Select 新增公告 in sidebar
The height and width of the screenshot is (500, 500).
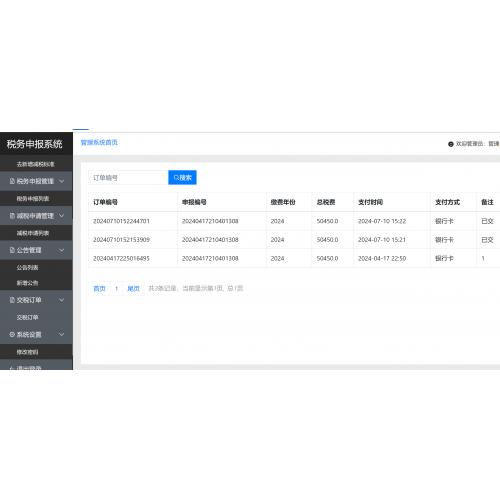pos(27,283)
